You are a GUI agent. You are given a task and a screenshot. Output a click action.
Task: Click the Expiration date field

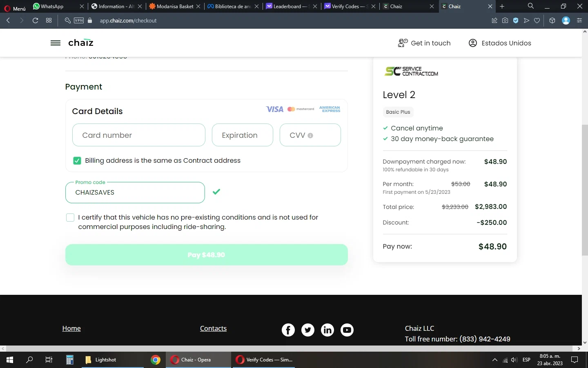[x=243, y=135]
